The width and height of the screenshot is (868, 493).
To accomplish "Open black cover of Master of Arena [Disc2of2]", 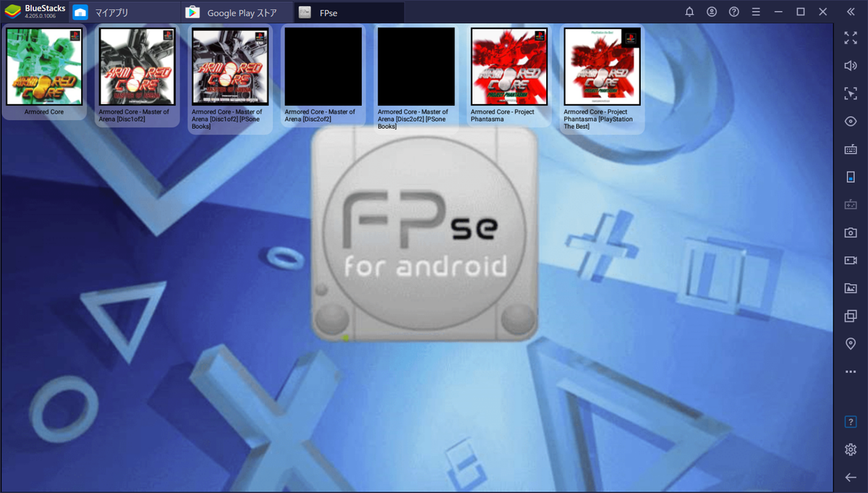I will tap(323, 67).
